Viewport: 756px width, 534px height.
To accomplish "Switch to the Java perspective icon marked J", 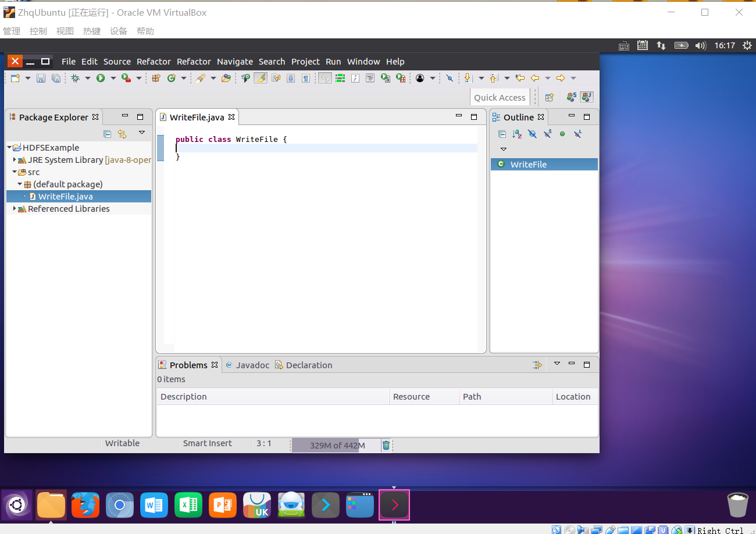I will tap(587, 97).
